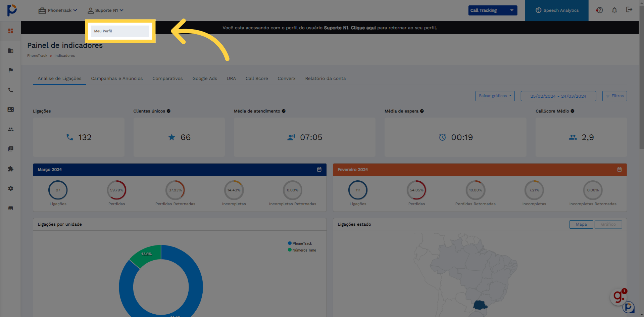
Task: Click help icon beside Média de atendimento
Action: (x=284, y=111)
